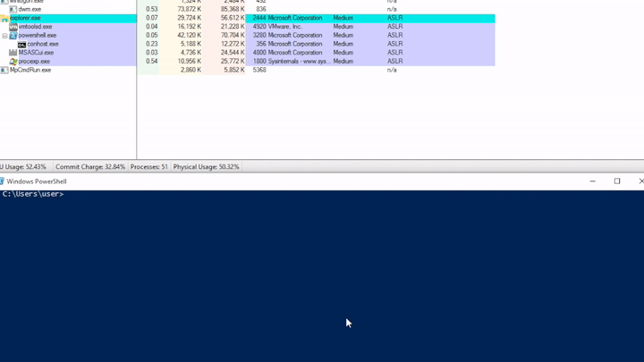This screenshot has height=362, width=644.
Task: Click the 0.54 CPU value of procexp.exe
Action: [x=151, y=61]
